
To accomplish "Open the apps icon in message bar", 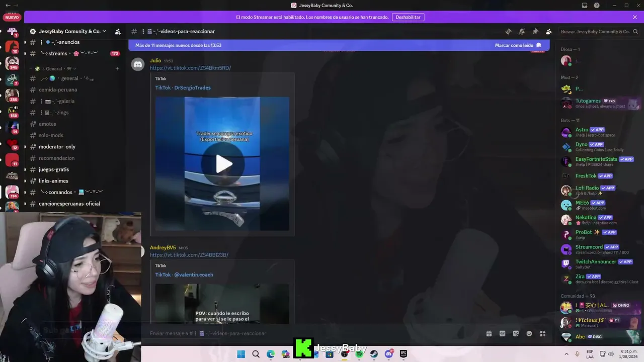I will pyautogui.click(x=542, y=333).
